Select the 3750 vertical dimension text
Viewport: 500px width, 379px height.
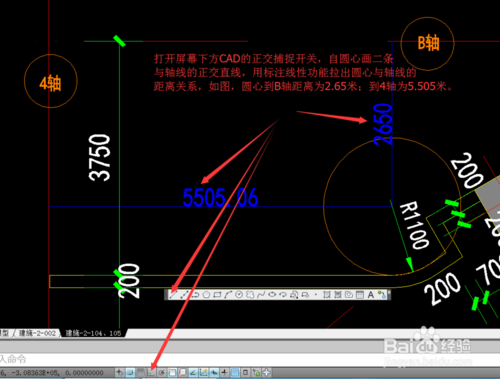[99, 158]
